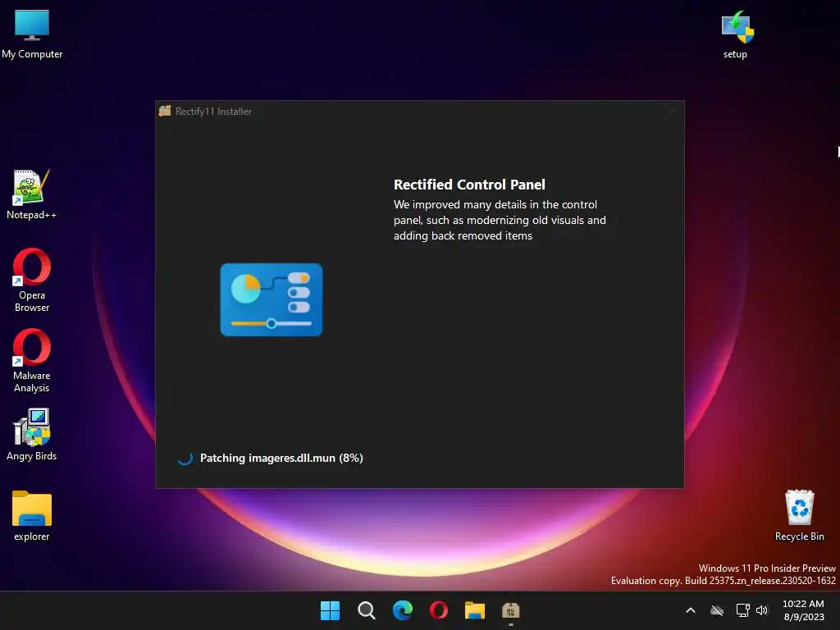Screen dimensions: 840x630
Task: Open network status tray icon
Action: (742, 610)
